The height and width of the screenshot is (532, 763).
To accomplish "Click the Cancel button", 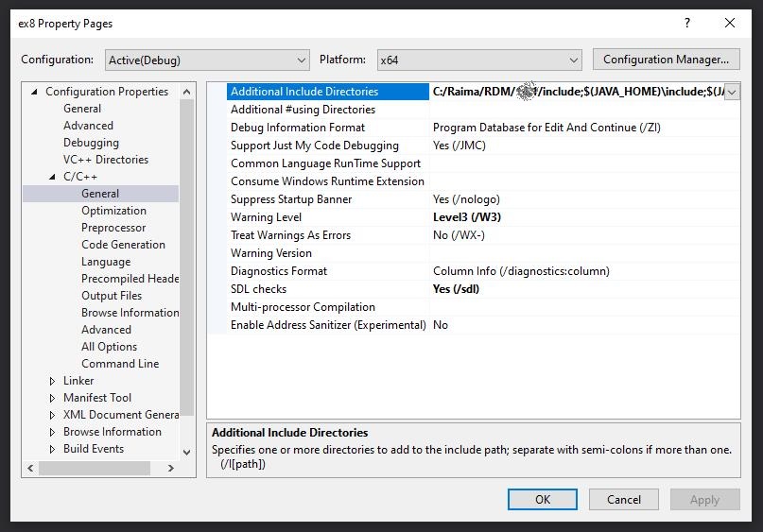I will 624,500.
